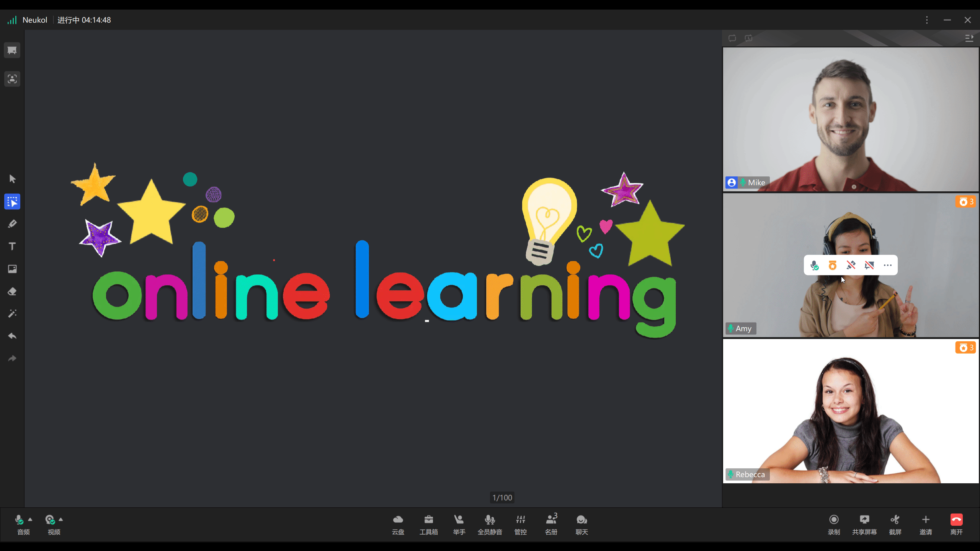Redo the whiteboard action

pyautogui.click(x=12, y=359)
